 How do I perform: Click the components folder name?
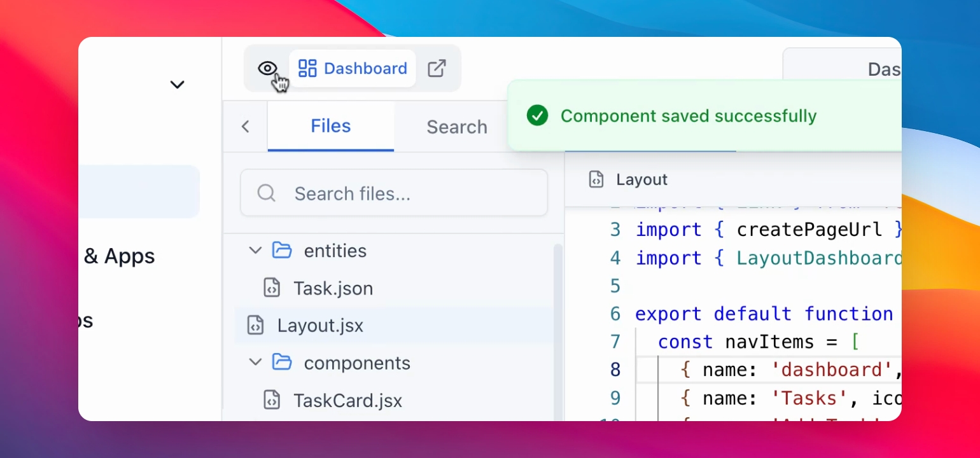pos(357,363)
